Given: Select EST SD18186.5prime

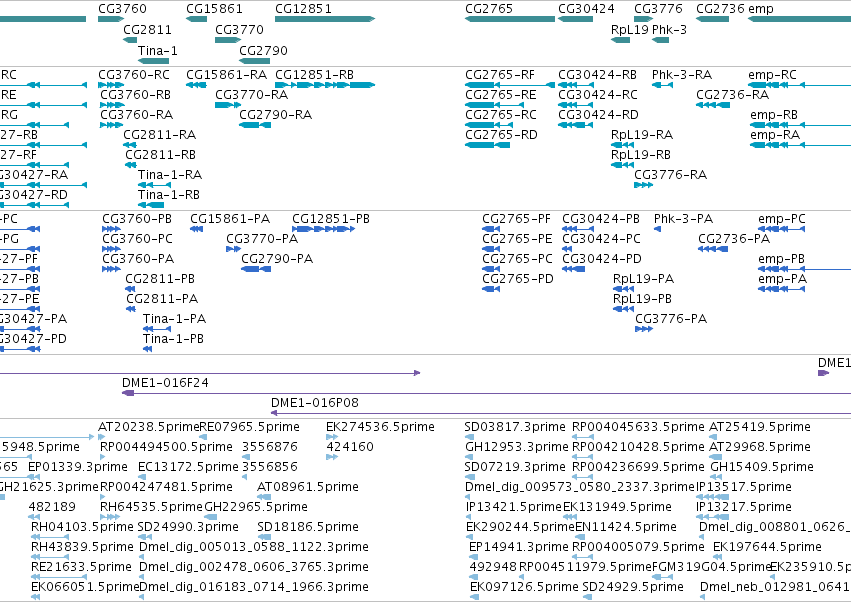Looking at the screenshot, I should tap(308, 527).
